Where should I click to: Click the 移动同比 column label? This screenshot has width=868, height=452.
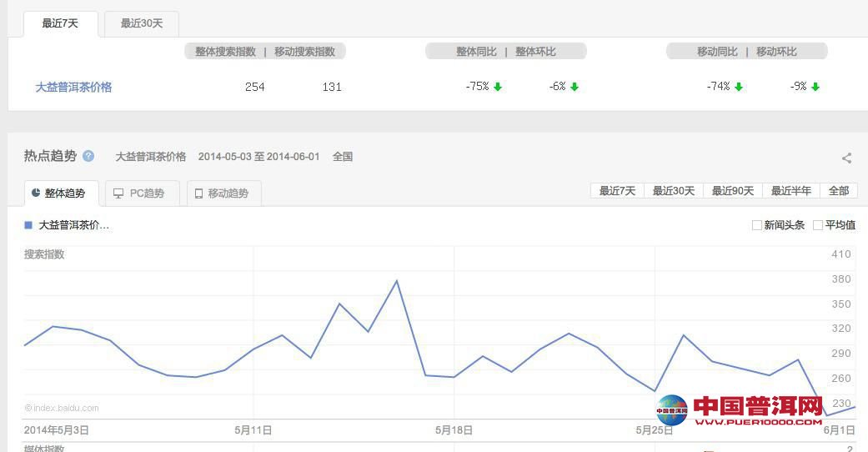717,52
